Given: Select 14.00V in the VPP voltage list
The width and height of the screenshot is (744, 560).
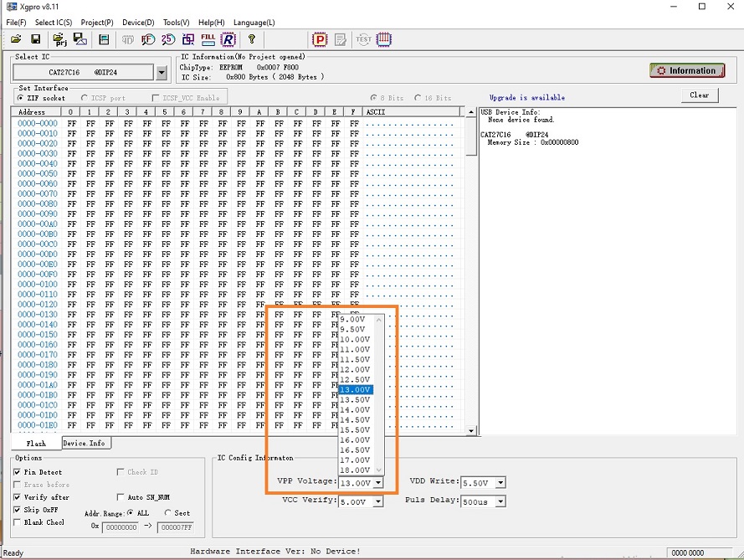Looking at the screenshot, I should click(356, 410).
